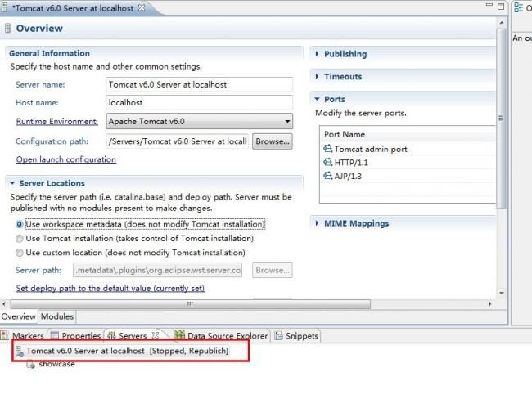Click the HTTP/1.1 port icon
532x395 pixels.
327,162
